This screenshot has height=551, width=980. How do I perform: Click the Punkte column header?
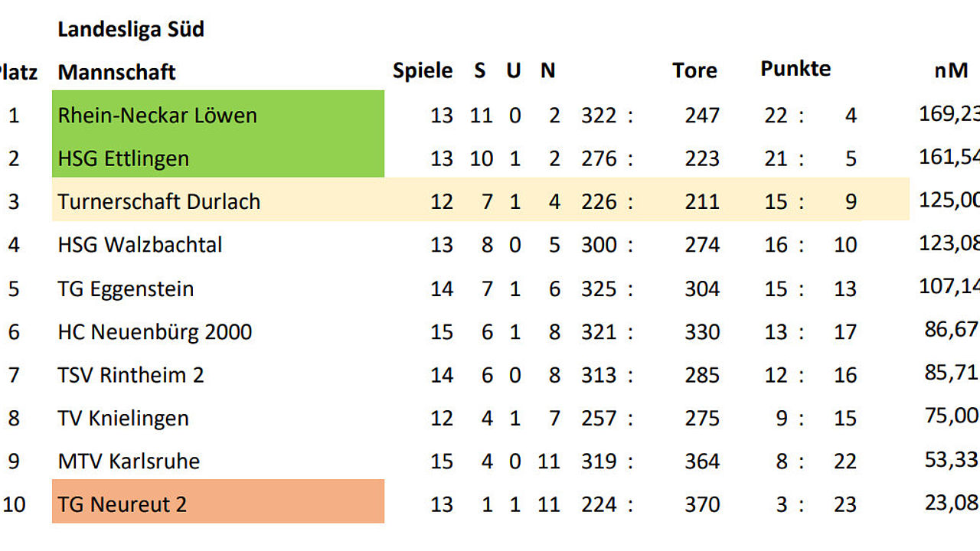point(795,69)
